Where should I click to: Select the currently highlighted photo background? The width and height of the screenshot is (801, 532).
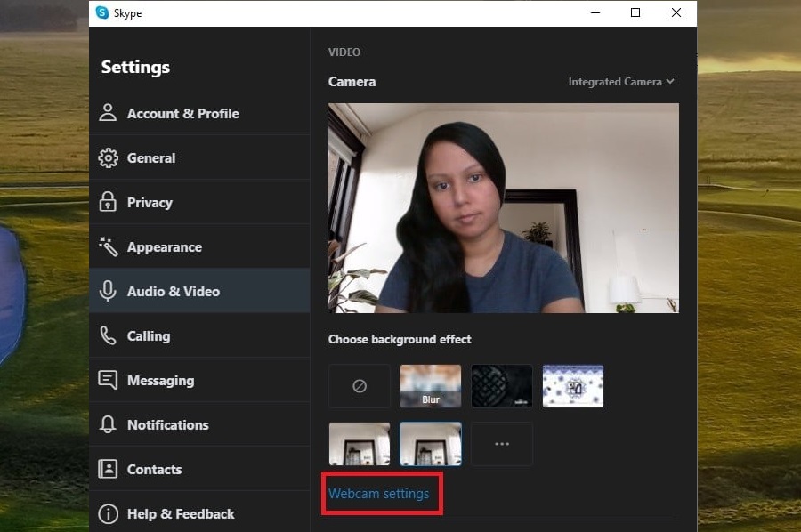(x=430, y=443)
